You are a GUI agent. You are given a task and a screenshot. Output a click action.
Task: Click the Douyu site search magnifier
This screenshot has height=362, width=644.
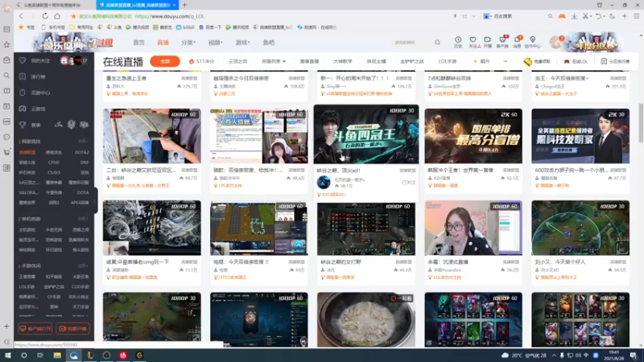pyautogui.click(x=437, y=43)
